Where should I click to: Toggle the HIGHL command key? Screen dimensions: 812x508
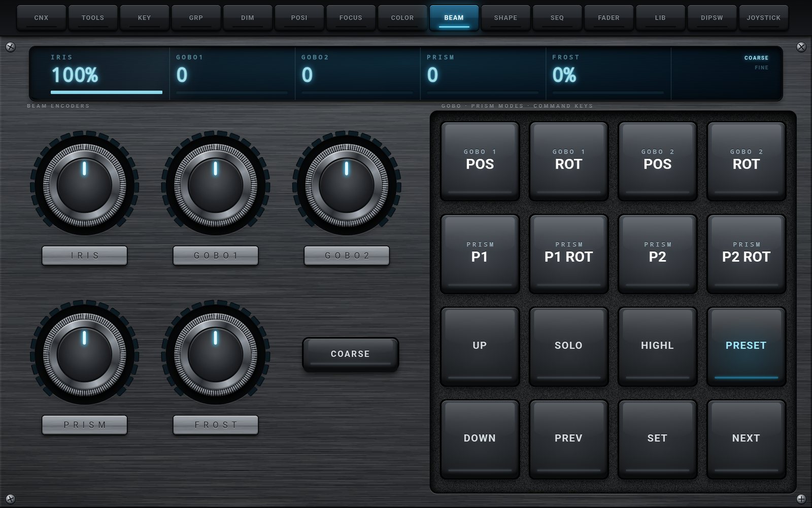click(657, 346)
